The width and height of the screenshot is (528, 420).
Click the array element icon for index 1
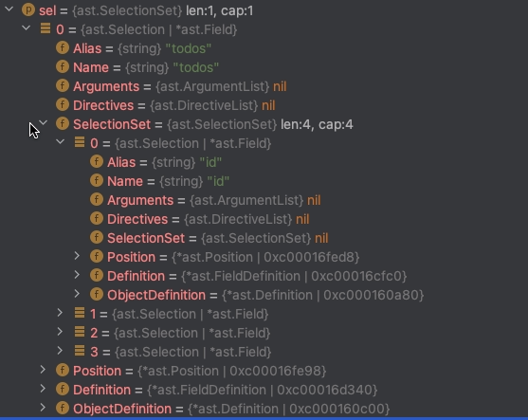80,313
